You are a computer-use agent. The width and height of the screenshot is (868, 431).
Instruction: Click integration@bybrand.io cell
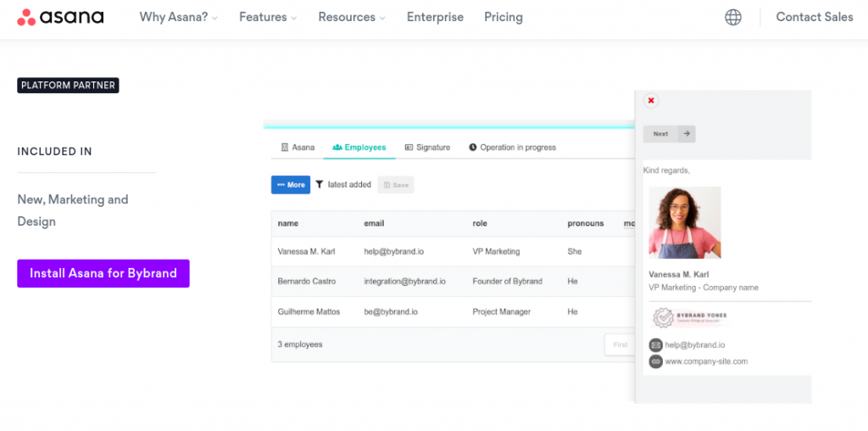[x=404, y=282]
